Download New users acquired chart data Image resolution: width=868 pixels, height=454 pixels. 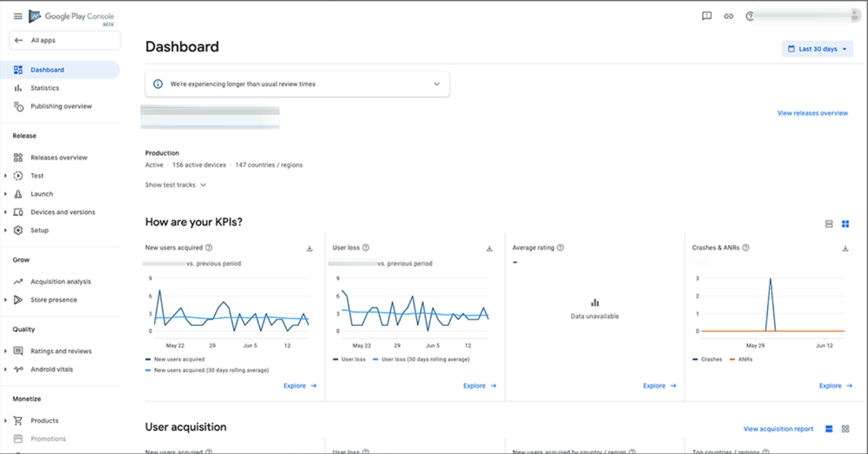click(310, 249)
